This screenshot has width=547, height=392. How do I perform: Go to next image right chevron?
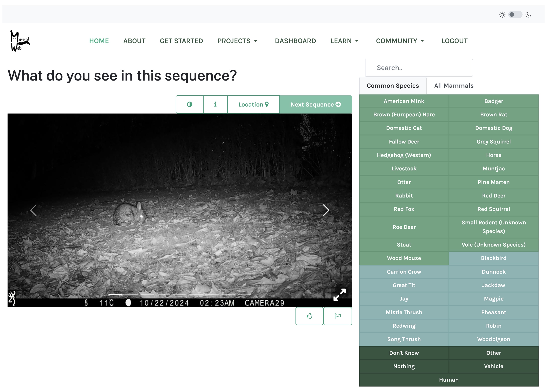tap(326, 210)
